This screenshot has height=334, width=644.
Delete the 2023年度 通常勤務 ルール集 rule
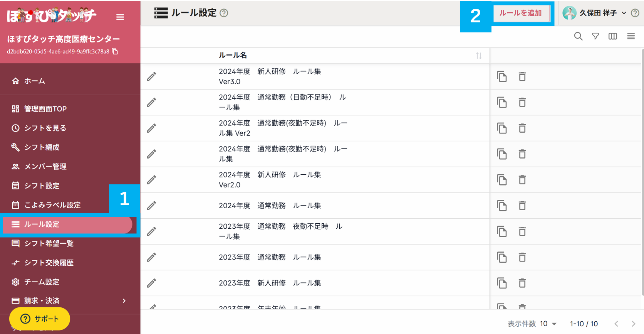pyautogui.click(x=522, y=257)
